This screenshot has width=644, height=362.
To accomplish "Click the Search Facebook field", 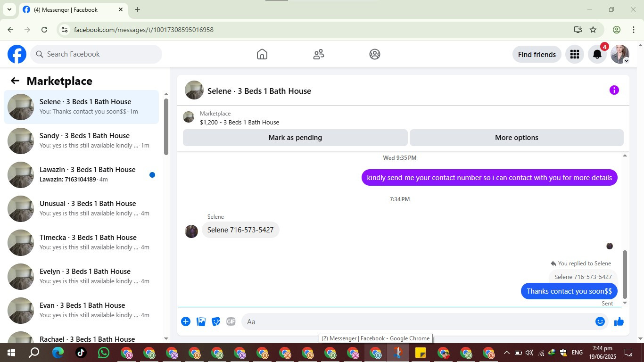I will (97, 54).
